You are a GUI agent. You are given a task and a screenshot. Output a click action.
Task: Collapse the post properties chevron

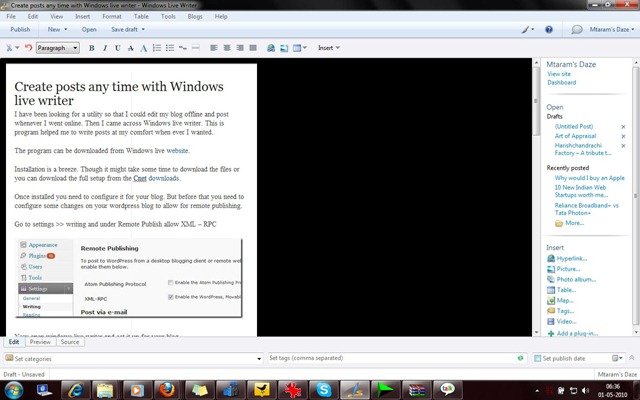631,358
